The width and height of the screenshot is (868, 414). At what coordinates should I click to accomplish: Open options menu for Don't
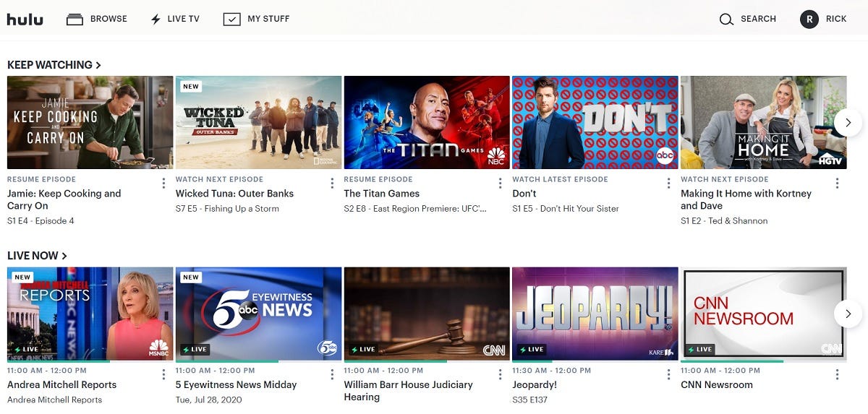coord(668,184)
